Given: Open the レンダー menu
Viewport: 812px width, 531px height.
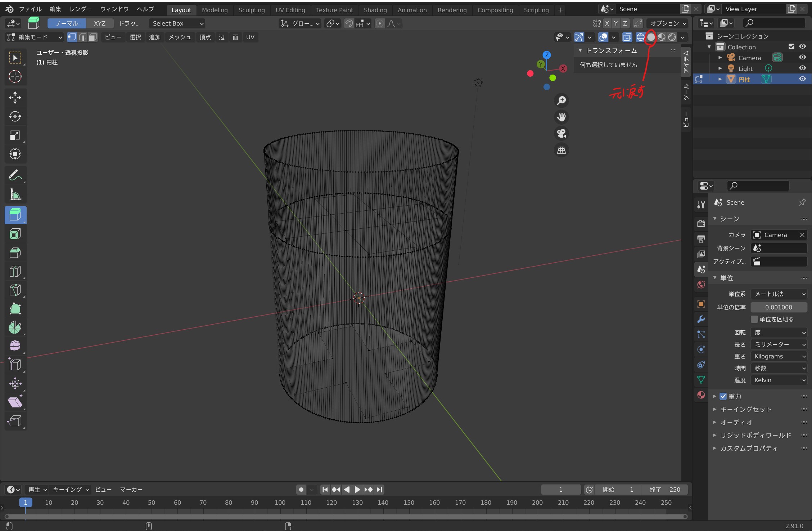Looking at the screenshot, I should (81, 9).
